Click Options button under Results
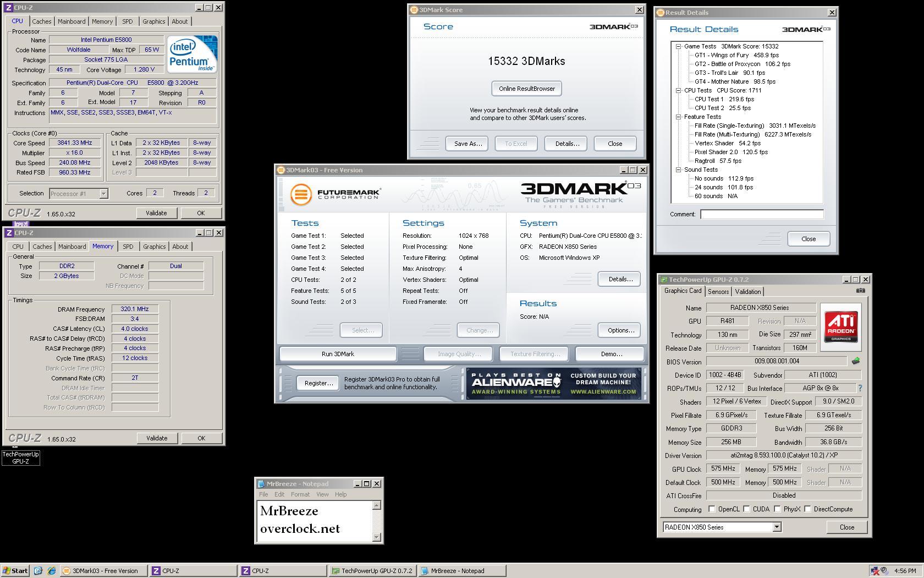This screenshot has width=924, height=578. (x=620, y=330)
